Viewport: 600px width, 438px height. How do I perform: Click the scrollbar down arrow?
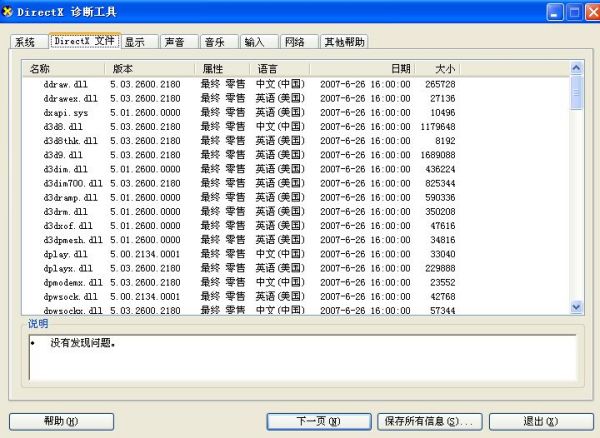(576, 306)
